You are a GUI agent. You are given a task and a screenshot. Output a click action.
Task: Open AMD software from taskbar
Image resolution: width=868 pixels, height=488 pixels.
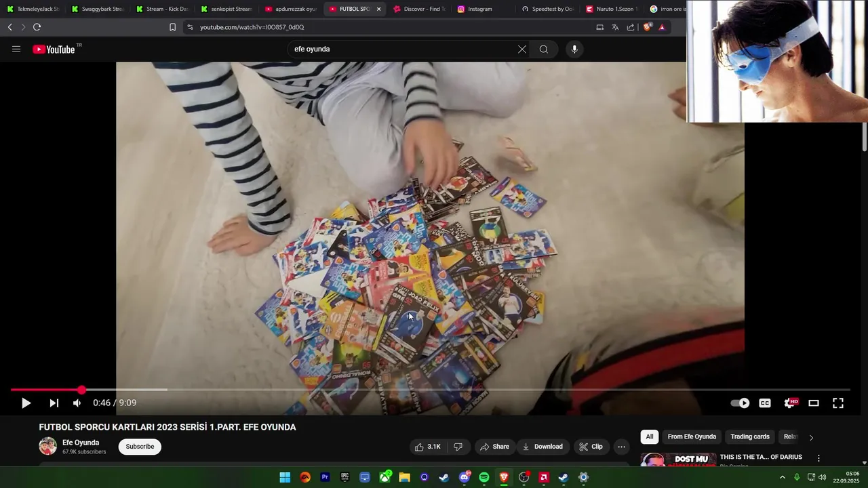pyautogui.click(x=544, y=477)
